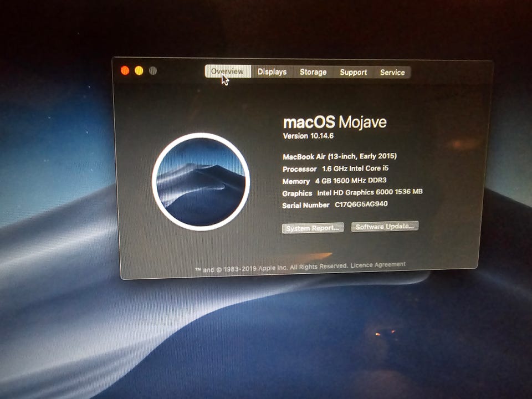This screenshot has width=532, height=399.
Task: Click the Serial Number label
Action: point(306,205)
